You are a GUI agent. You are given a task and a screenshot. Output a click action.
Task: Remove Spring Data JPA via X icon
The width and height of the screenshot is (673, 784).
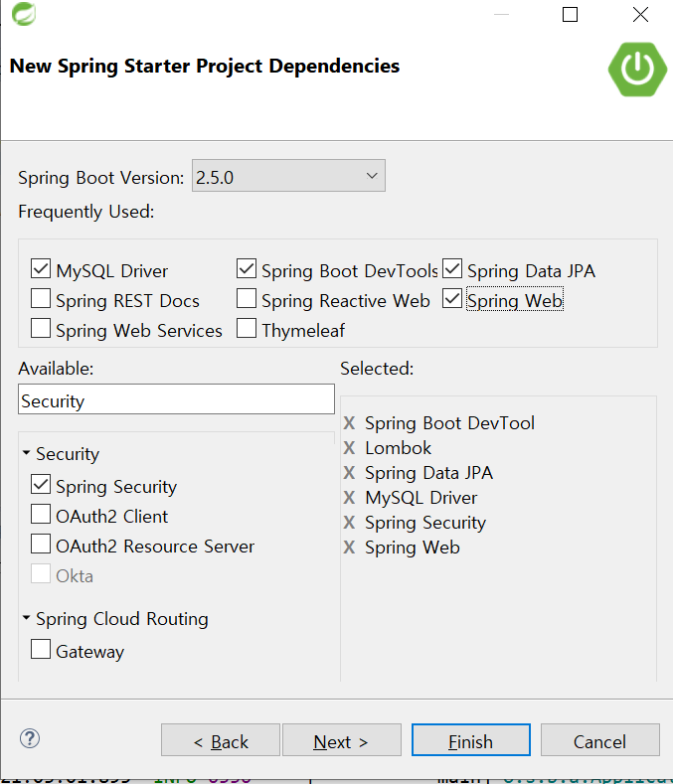349,473
